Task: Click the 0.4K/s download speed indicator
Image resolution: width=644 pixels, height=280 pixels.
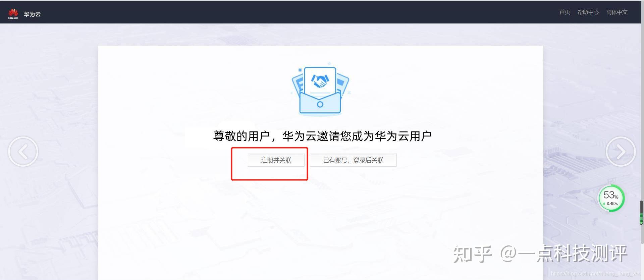Action: tap(610, 204)
